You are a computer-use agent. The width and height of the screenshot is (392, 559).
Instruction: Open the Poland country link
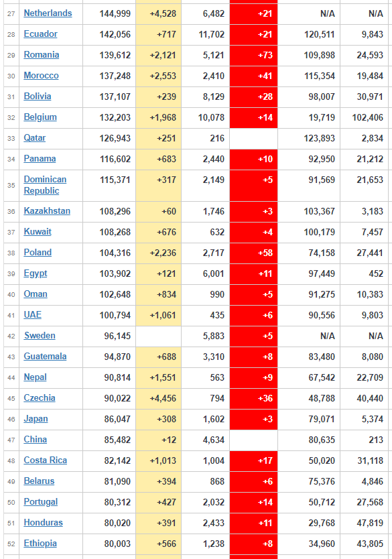38,253
